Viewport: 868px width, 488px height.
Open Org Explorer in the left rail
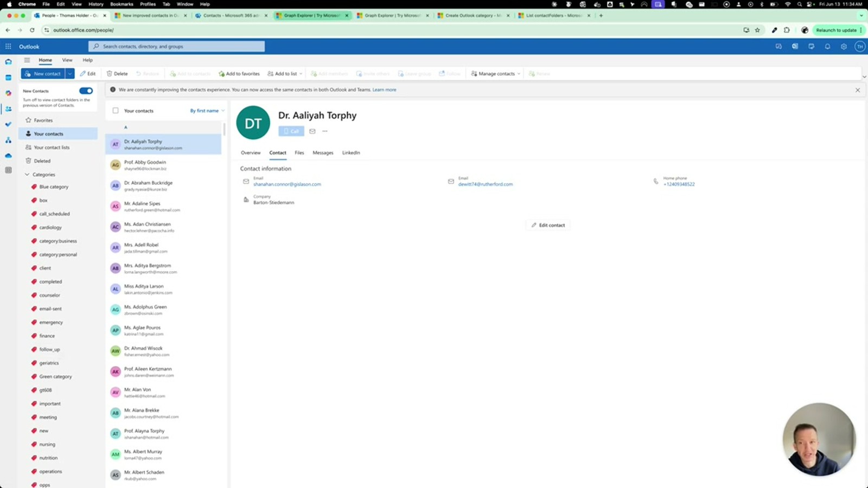click(x=8, y=140)
